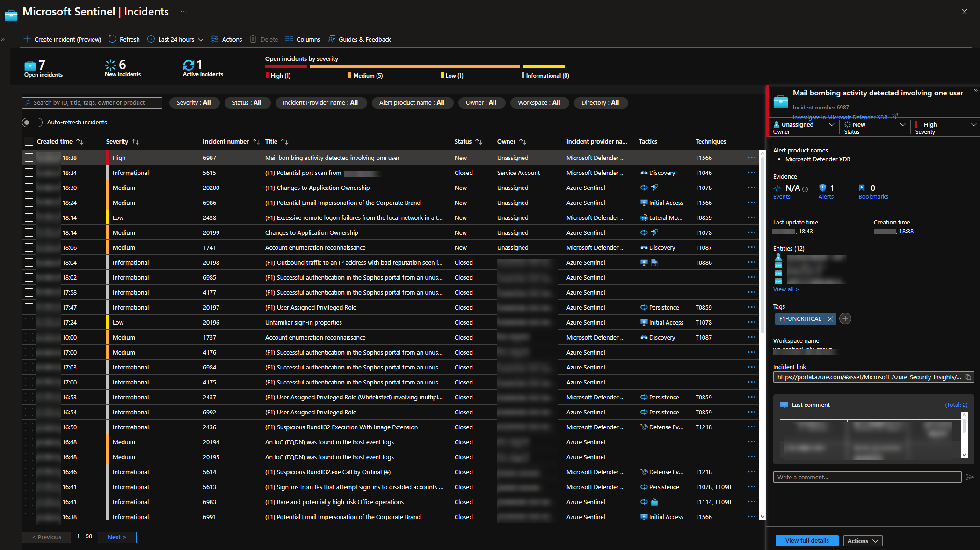Click the Refresh icon in toolbar

tap(112, 39)
